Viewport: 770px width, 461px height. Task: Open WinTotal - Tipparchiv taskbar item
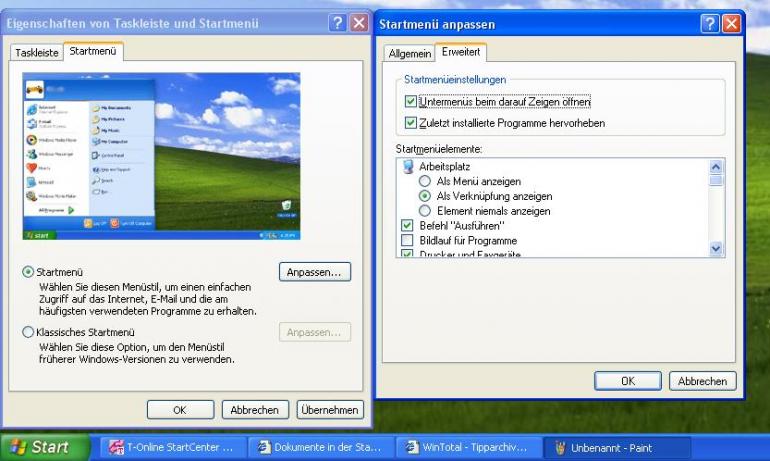(468, 448)
